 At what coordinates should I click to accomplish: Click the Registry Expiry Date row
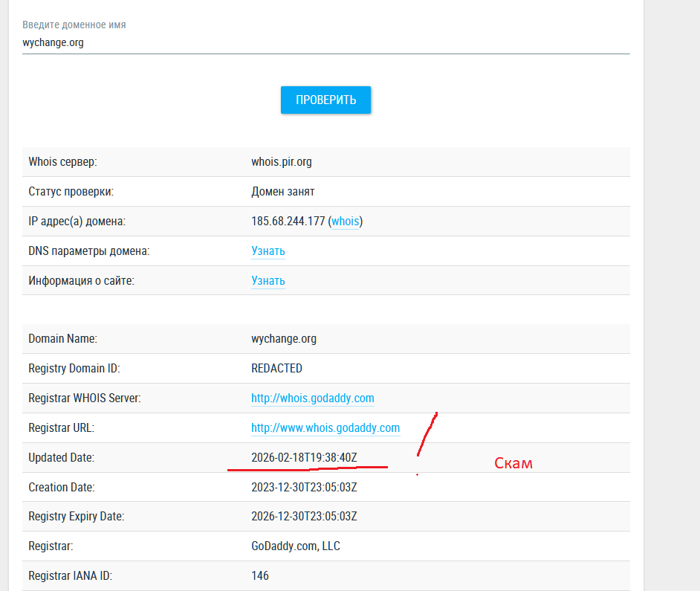[304, 516]
